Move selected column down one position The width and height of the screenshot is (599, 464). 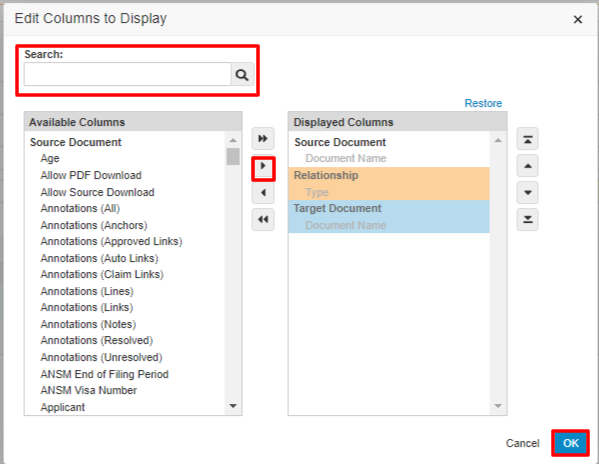point(528,192)
